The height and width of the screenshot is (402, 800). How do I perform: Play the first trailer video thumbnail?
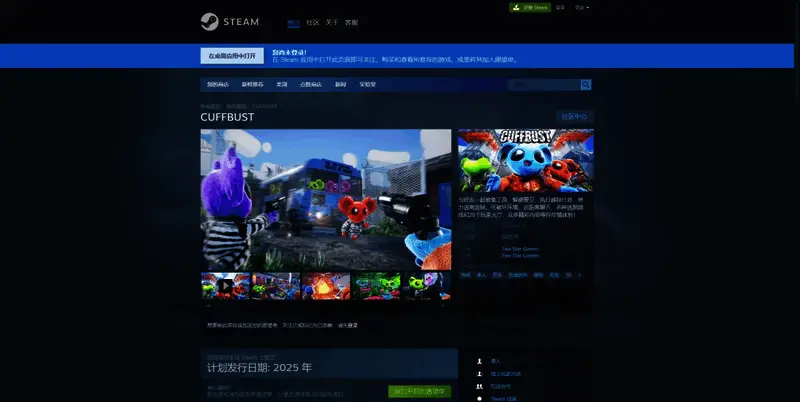225,286
